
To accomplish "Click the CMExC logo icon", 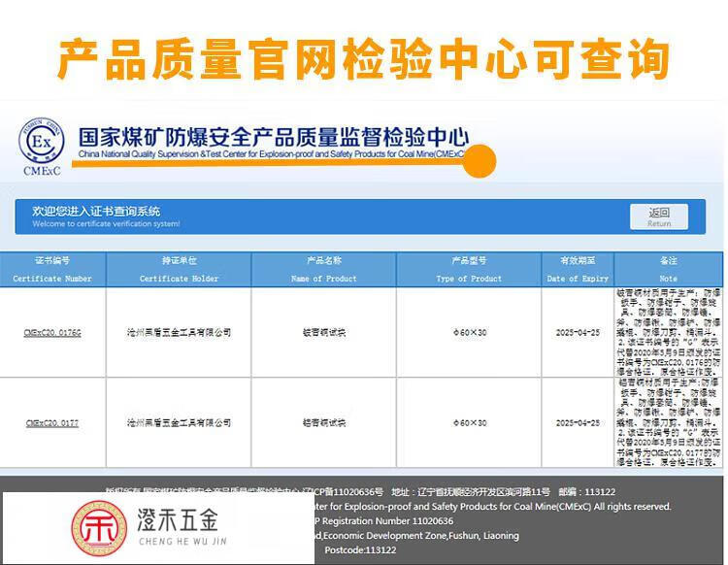I will [x=40, y=146].
